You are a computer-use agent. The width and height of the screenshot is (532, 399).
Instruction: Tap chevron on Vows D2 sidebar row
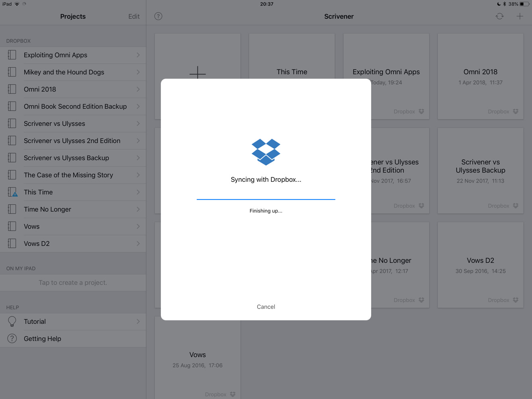pos(138,243)
